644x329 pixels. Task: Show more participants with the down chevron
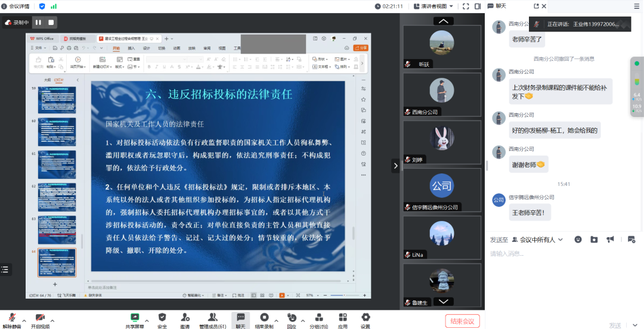[x=443, y=302]
